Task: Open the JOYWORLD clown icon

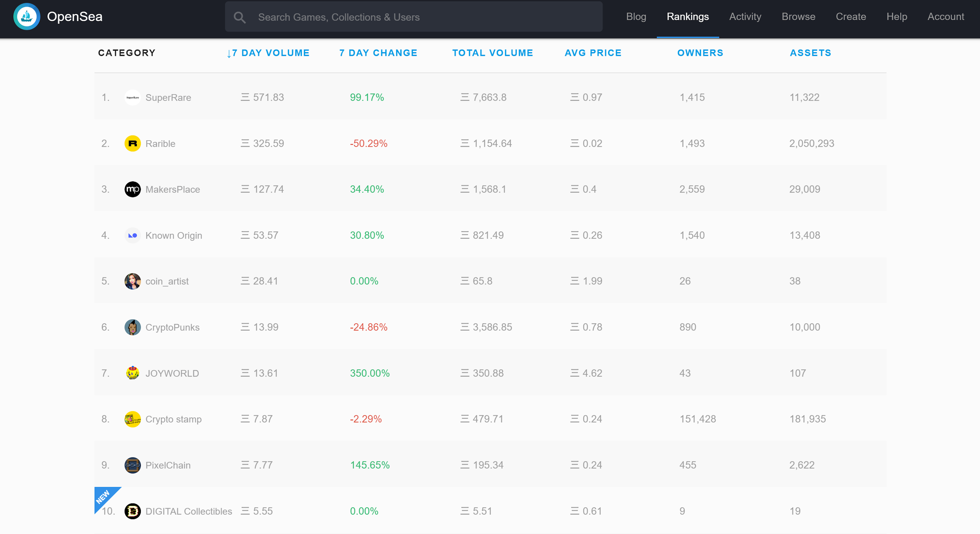Action: tap(132, 373)
